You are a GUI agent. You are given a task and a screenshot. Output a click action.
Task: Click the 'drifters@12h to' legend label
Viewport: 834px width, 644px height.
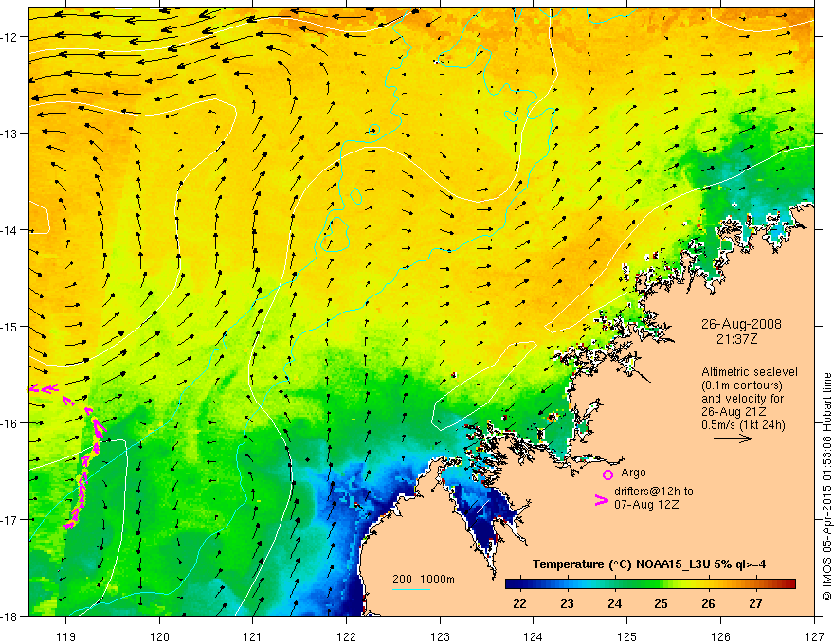pos(654,492)
